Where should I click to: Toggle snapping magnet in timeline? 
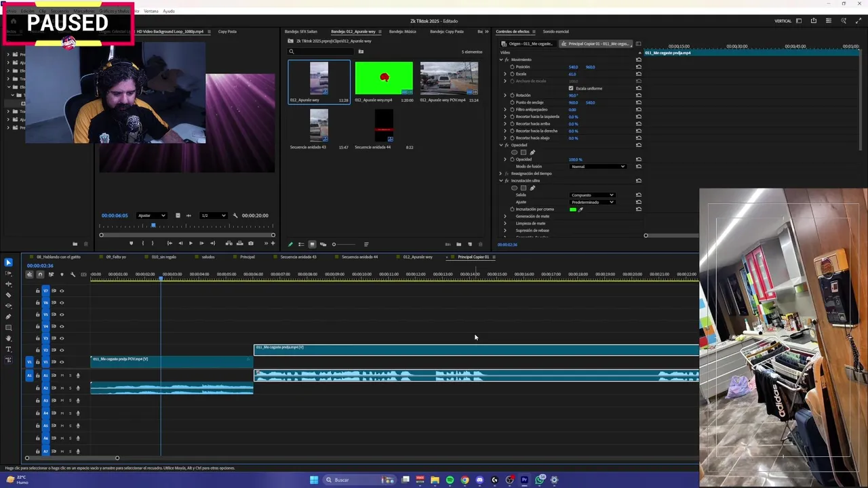tap(40, 274)
